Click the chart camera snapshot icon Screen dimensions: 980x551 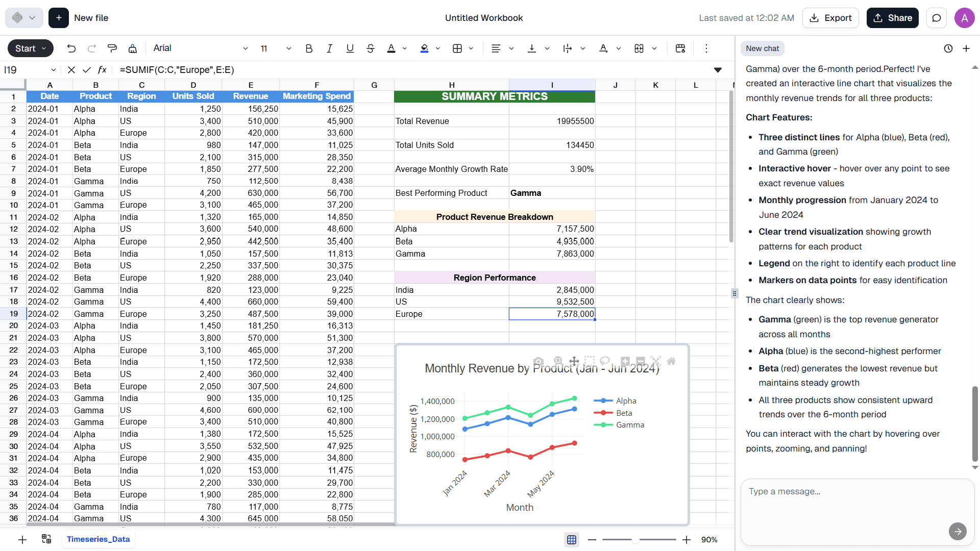point(538,361)
